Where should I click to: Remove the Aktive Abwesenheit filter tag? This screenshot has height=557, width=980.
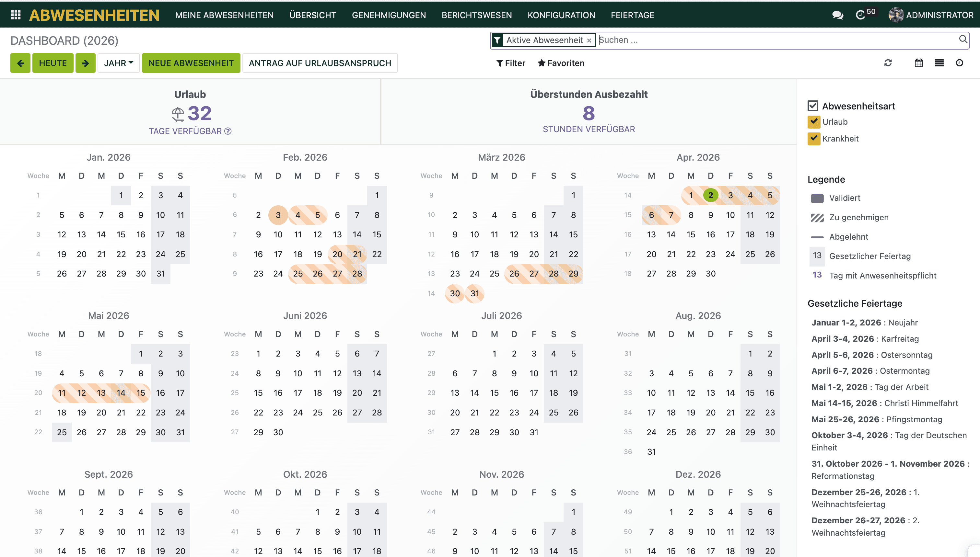(x=589, y=40)
